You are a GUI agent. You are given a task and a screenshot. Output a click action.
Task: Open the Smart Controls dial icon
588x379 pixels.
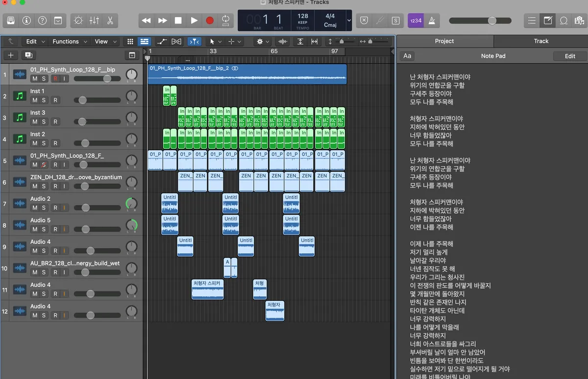click(x=78, y=21)
